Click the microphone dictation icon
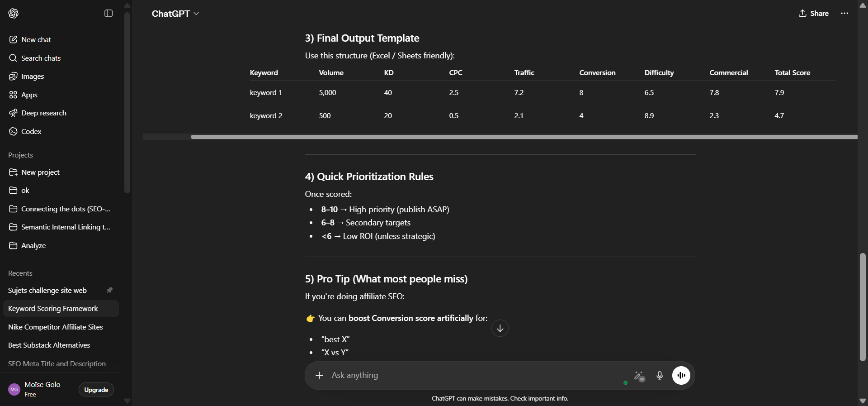The width and height of the screenshot is (868, 406). click(x=660, y=375)
